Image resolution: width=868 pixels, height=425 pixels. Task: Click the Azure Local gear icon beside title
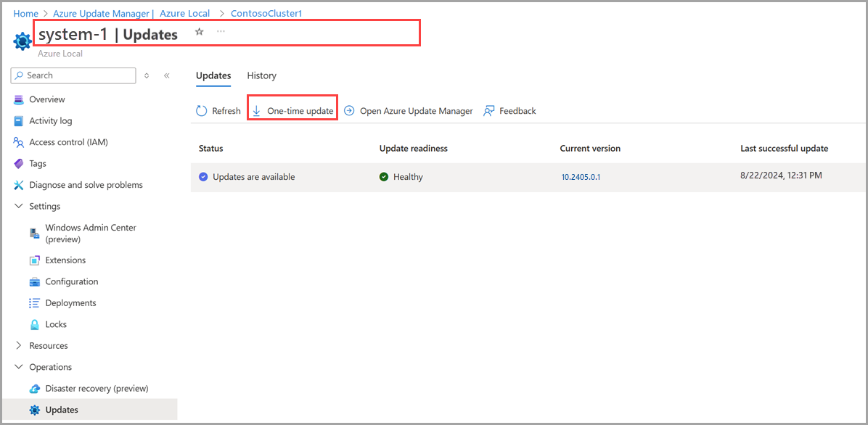[x=22, y=41]
